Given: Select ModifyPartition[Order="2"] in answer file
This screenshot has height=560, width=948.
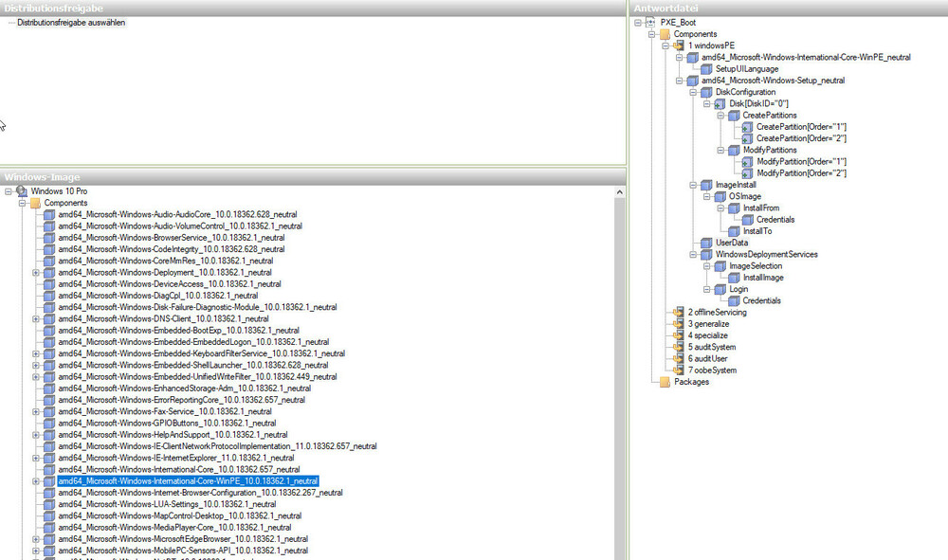Looking at the screenshot, I should pos(801,173).
